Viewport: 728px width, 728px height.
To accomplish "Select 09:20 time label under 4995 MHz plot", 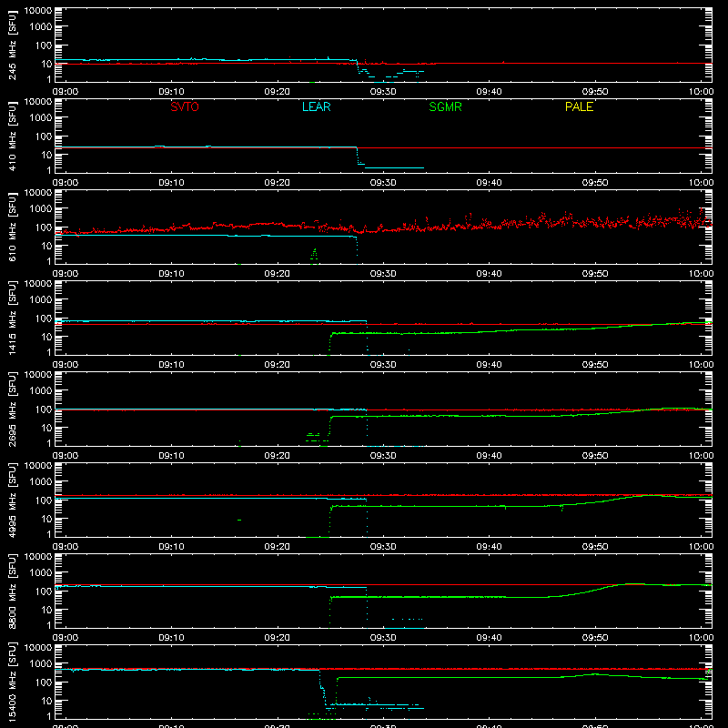I will (x=278, y=547).
